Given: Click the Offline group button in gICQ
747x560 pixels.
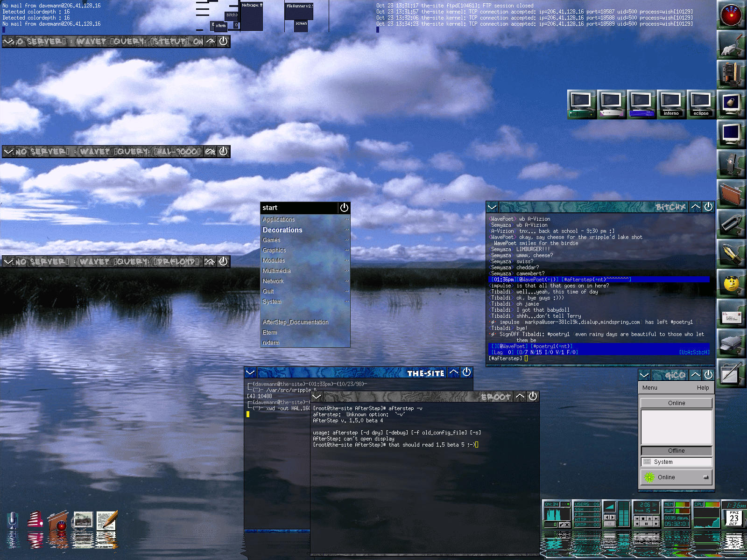Looking at the screenshot, I should pyautogui.click(x=677, y=450).
